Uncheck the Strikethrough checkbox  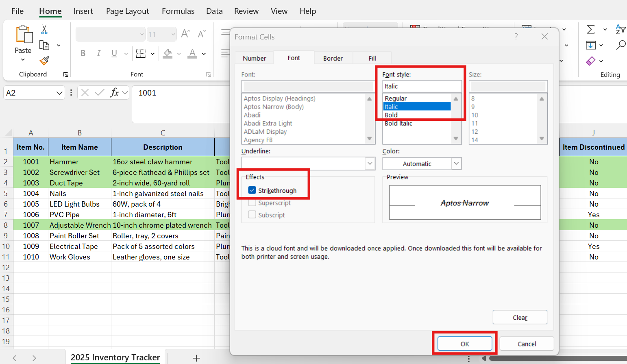click(x=252, y=190)
